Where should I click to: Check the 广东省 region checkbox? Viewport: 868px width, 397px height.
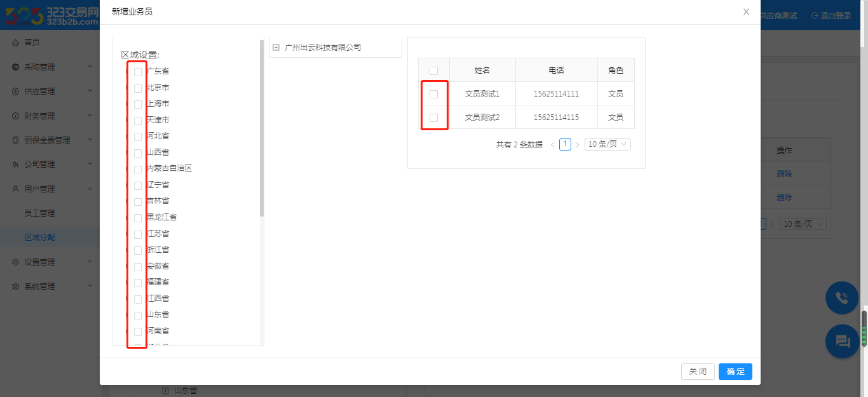(138, 72)
